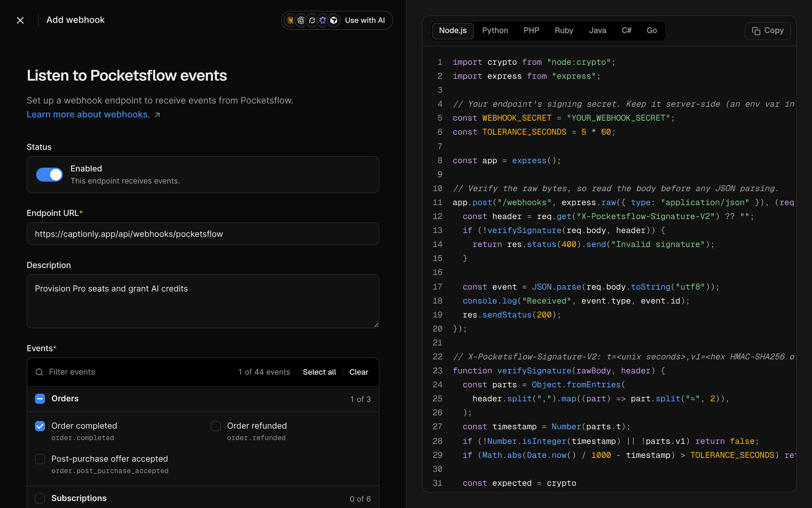Image resolution: width=812 pixels, height=508 pixels.
Task: Close the Add webhook panel
Action: [x=20, y=20]
